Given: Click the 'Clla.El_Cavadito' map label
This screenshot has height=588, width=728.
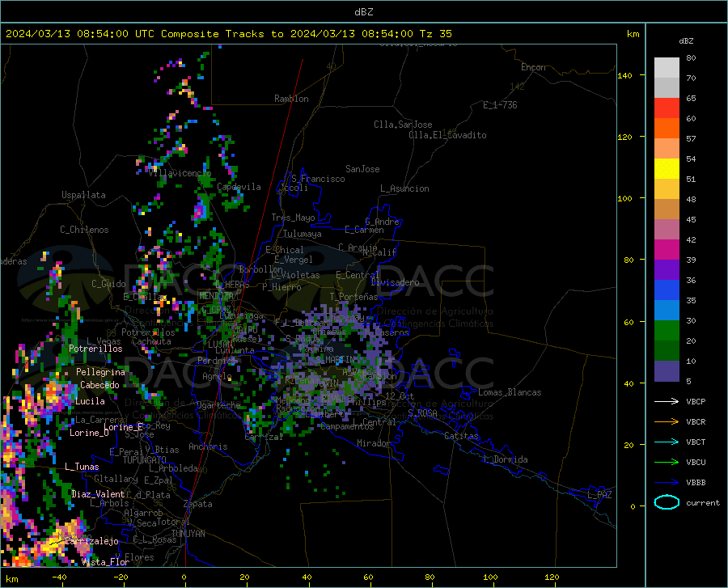Looking at the screenshot, I should pos(447,135).
